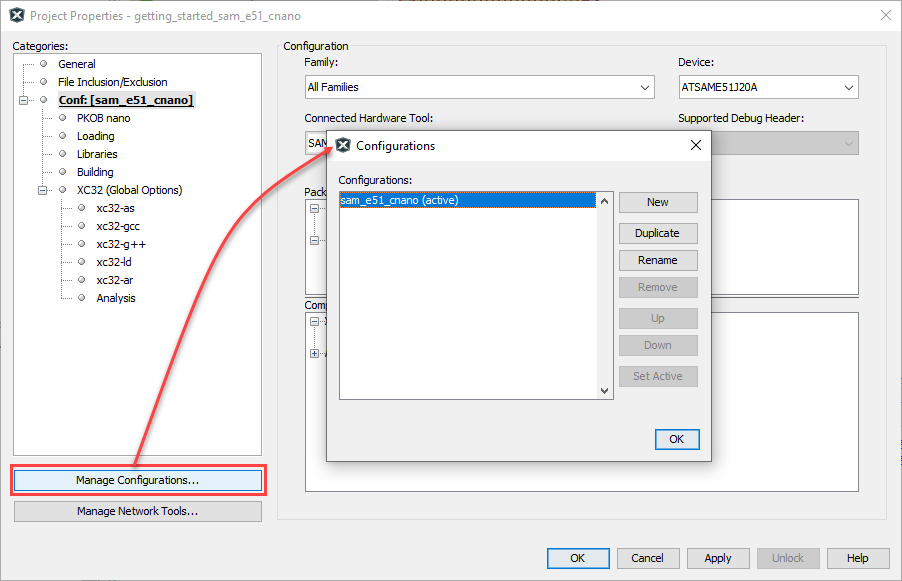This screenshot has width=902, height=581.
Task: Close the Configurations dialog with X
Action: [696, 145]
